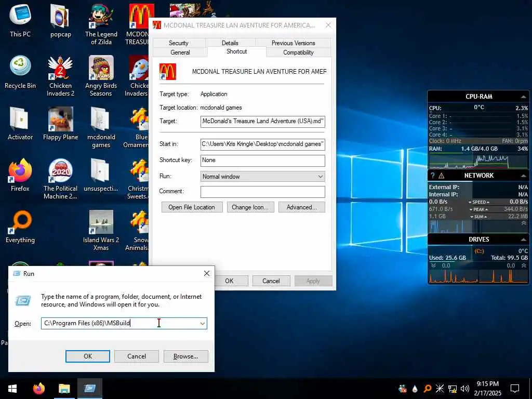This screenshot has height=399, width=532.
Task: Select the unsuspecti... desktop file icon
Action: [101, 175]
